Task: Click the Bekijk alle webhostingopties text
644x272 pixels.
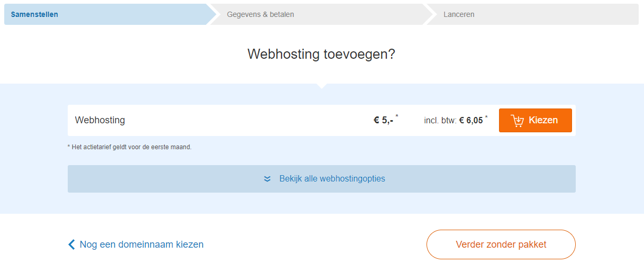Action: pyautogui.click(x=332, y=179)
